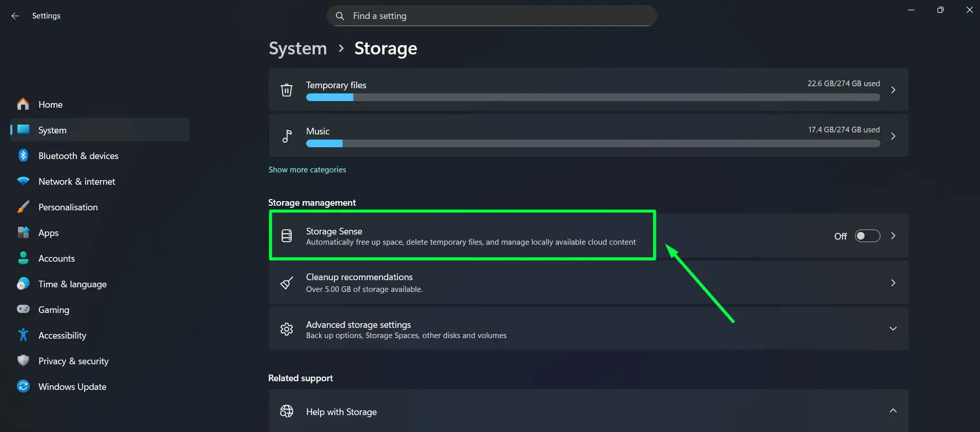Click Advanced storage settings title
The height and width of the screenshot is (432, 980).
click(x=358, y=324)
